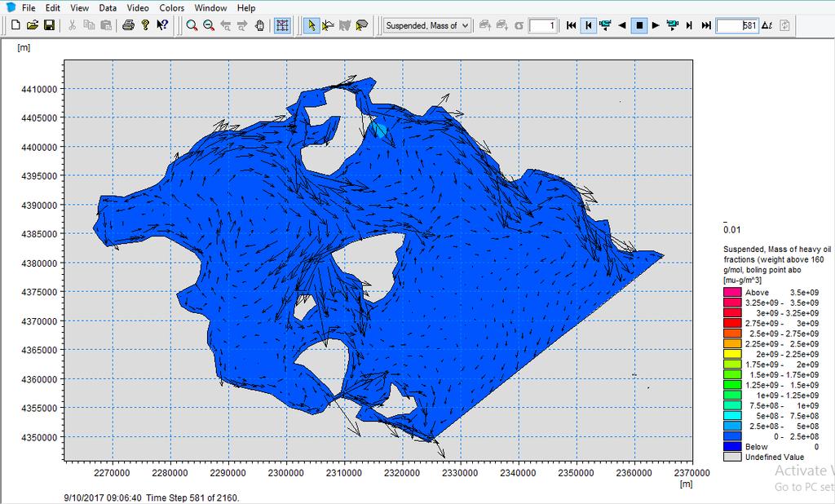Save using the floppy disk icon
Image resolution: width=835 pixels, height=504 pixels.
point(49,25)
